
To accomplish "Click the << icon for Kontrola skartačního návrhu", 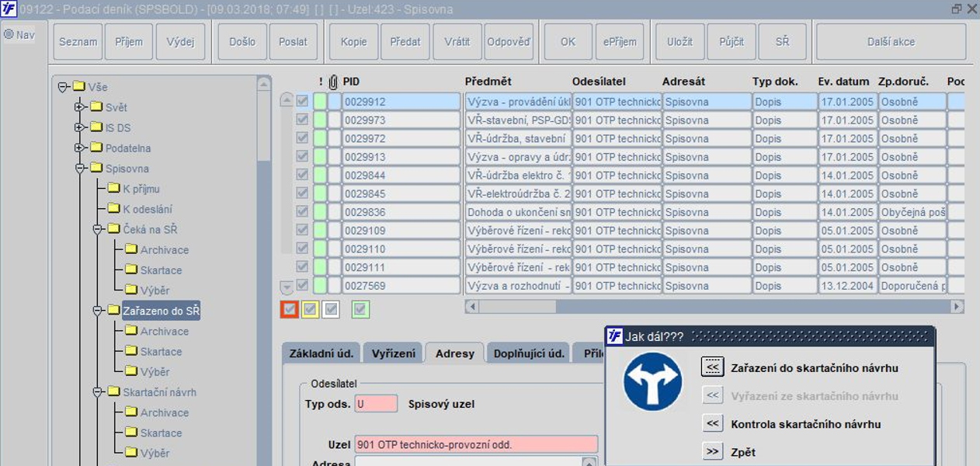I will 712,424.
